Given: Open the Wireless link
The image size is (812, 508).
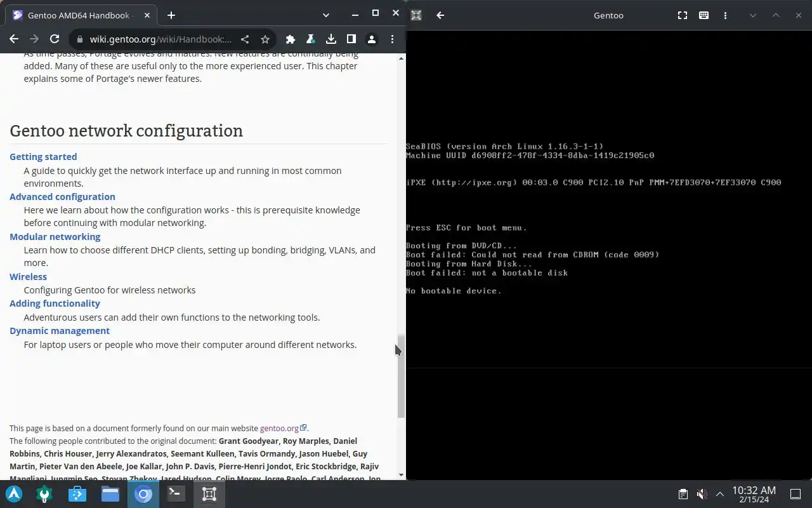Looking at the screenshot, I should [28, 277].
